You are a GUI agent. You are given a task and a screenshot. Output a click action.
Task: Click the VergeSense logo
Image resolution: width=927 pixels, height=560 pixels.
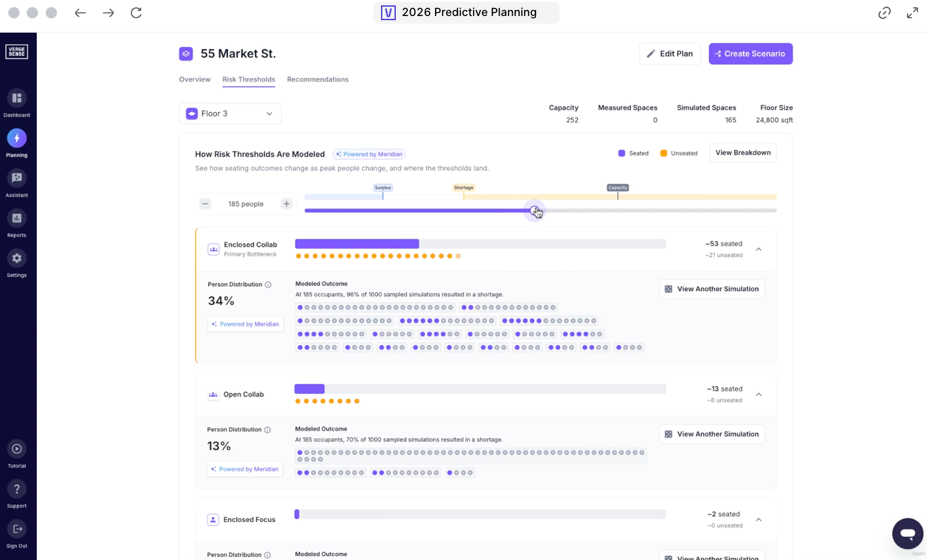pyautogui.click(x=17, y=52)
